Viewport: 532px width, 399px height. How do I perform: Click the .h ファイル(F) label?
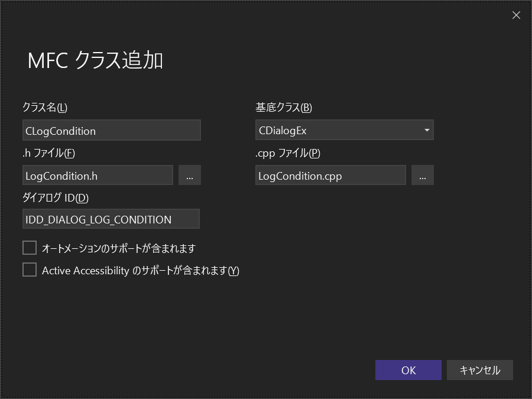point(49,153)
